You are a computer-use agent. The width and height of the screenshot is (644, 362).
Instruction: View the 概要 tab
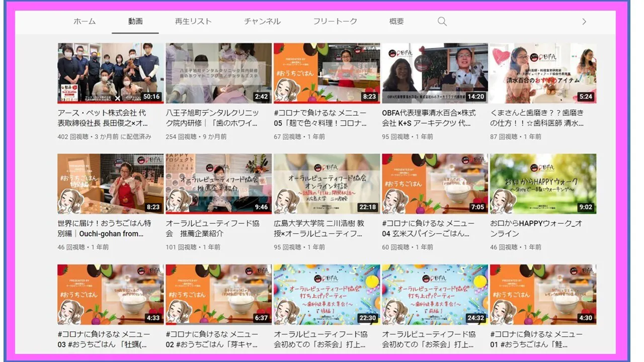coord(396,22)
